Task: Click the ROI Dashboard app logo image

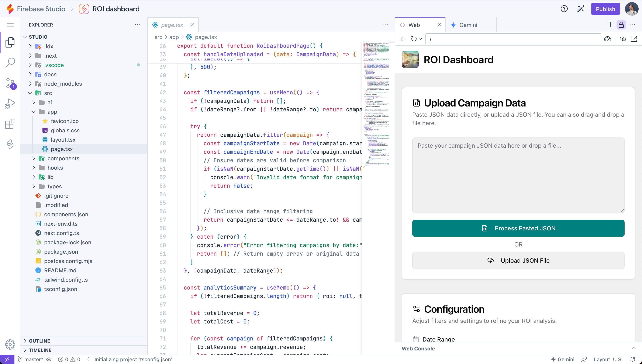Action: 410,59
